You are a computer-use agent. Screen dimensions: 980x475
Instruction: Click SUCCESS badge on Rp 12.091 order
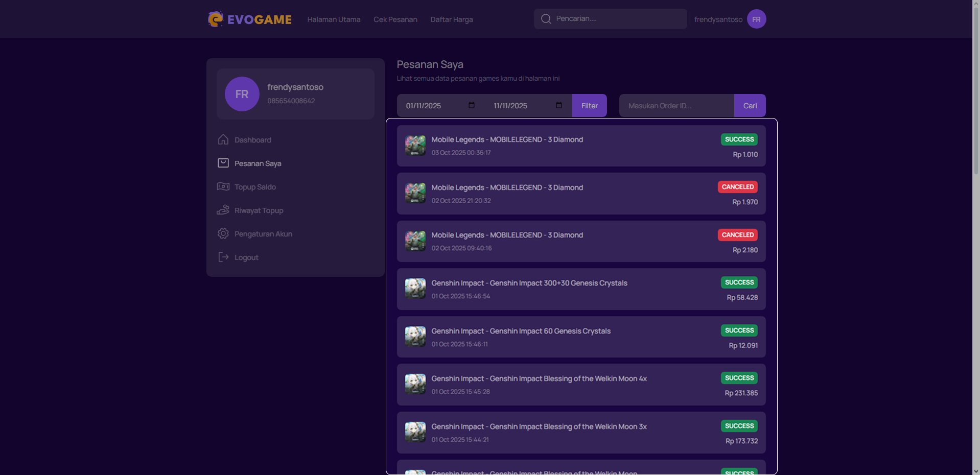tap(739, 330)
